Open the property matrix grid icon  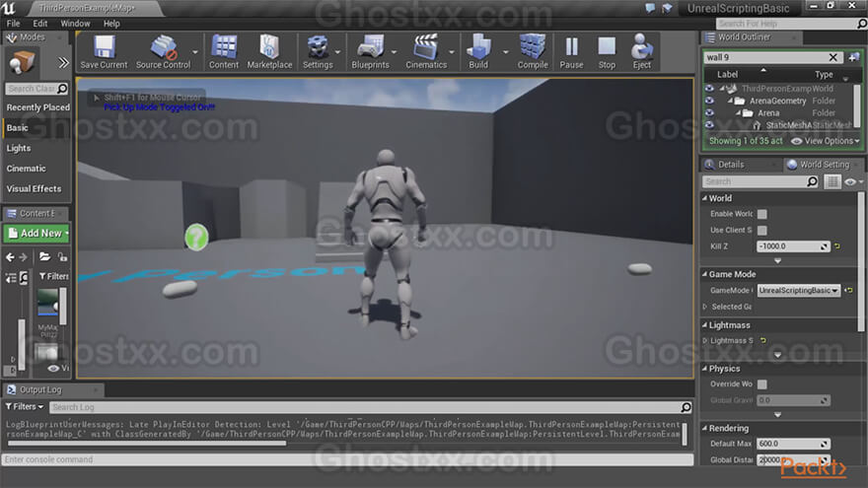[x=832, y=181]
